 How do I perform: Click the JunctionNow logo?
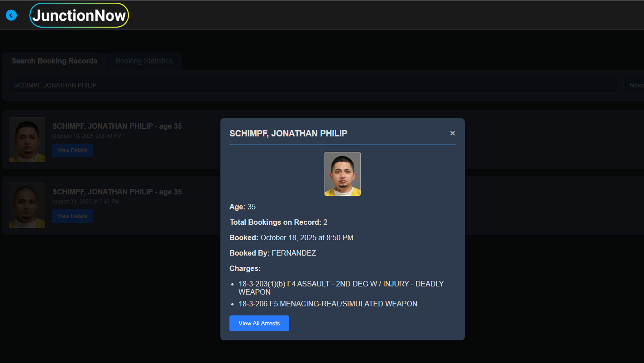[79, 15]
